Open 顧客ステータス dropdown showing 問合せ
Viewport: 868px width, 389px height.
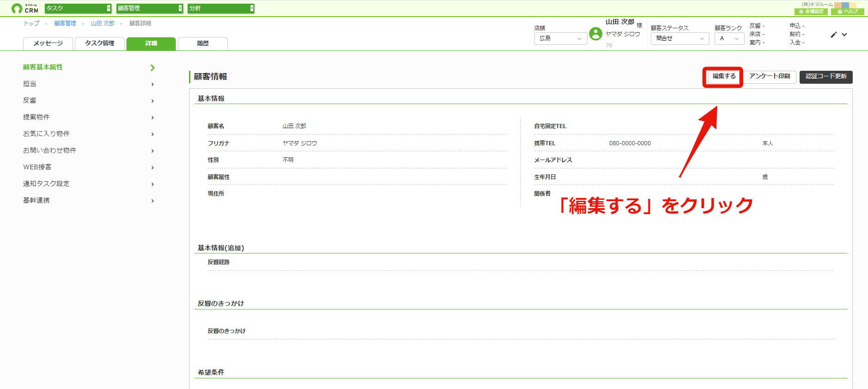pyautogui.click(x=680, y=38)
